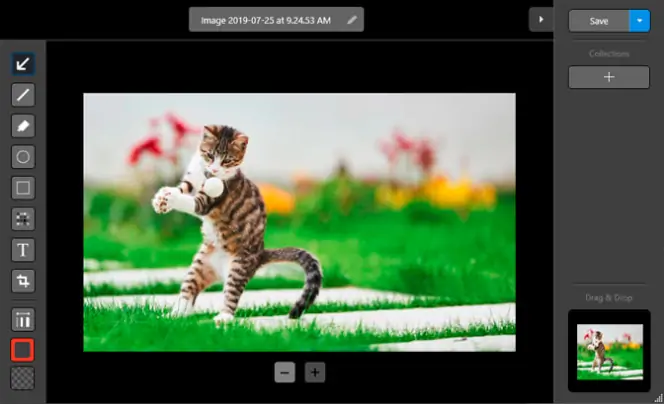Open the Save dropdown arrow
The width and height of the screenshot is (664, 404).
(640, 21)
